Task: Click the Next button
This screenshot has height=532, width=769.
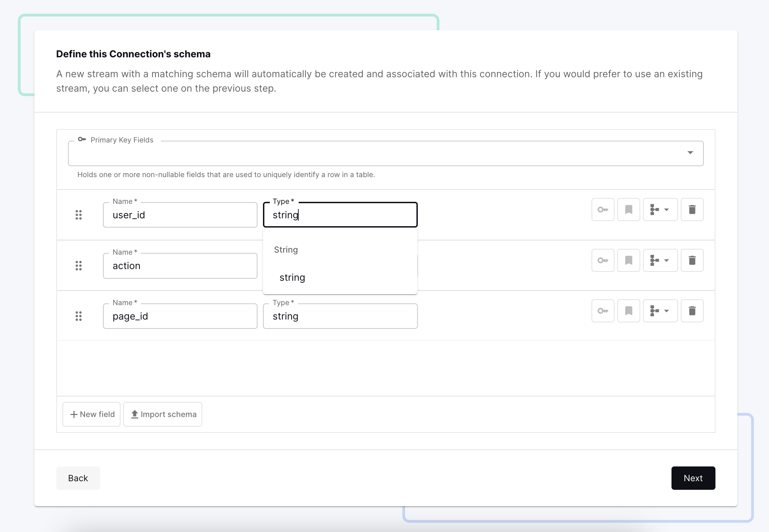Action: pyautogui.click(x=693, y=478)
